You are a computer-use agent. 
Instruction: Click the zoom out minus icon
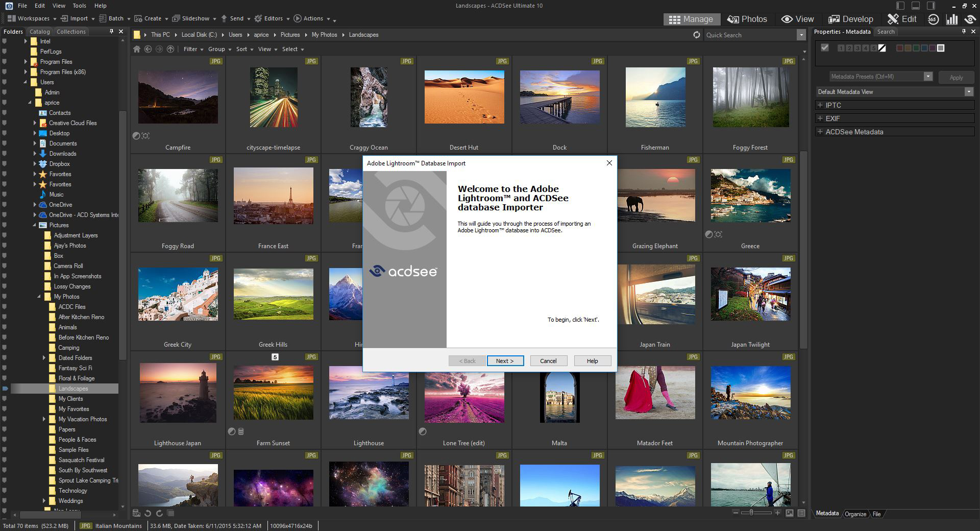tap(736, 513)
